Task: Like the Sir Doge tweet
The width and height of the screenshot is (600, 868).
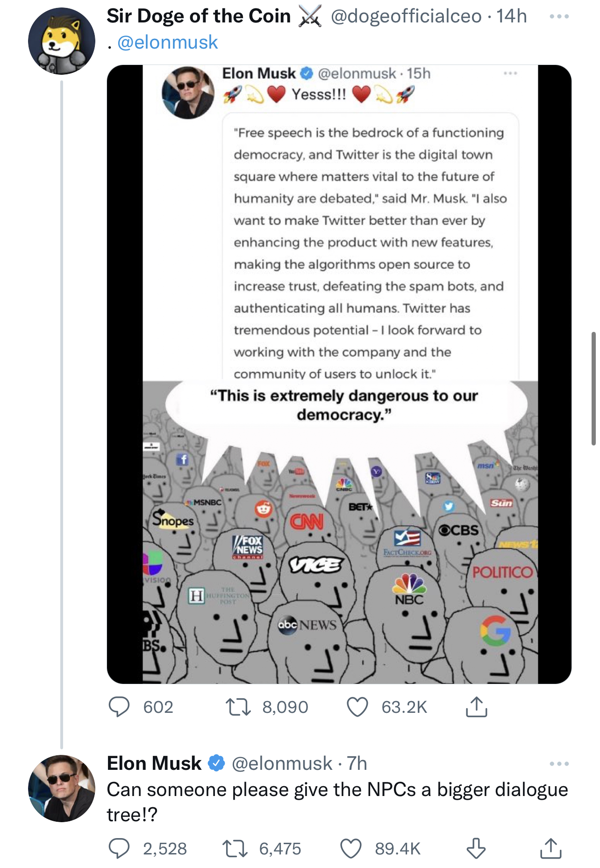Action: (x=357, y=707)
